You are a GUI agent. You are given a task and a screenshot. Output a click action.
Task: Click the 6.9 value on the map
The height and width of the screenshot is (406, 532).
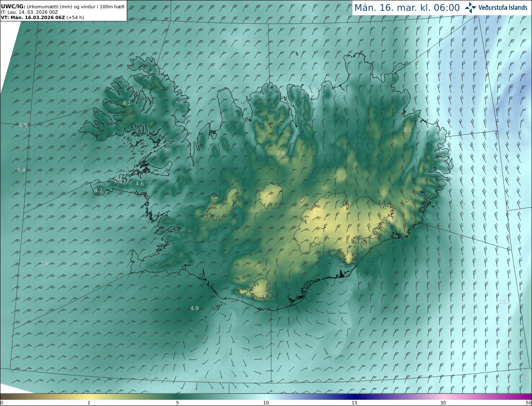pos(23,125)
